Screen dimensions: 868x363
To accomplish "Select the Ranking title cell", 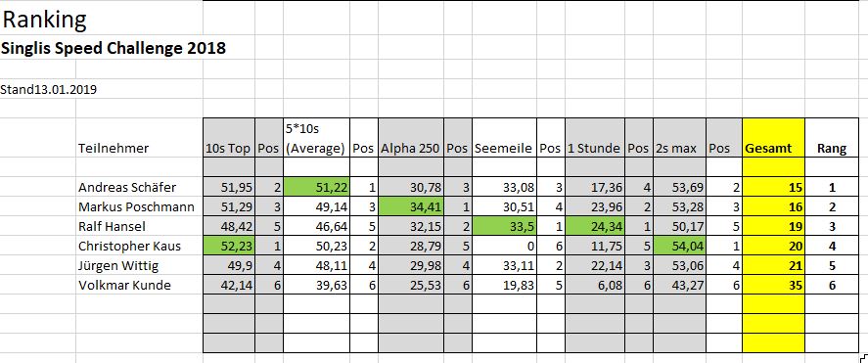I will click(x=44, y=21).
